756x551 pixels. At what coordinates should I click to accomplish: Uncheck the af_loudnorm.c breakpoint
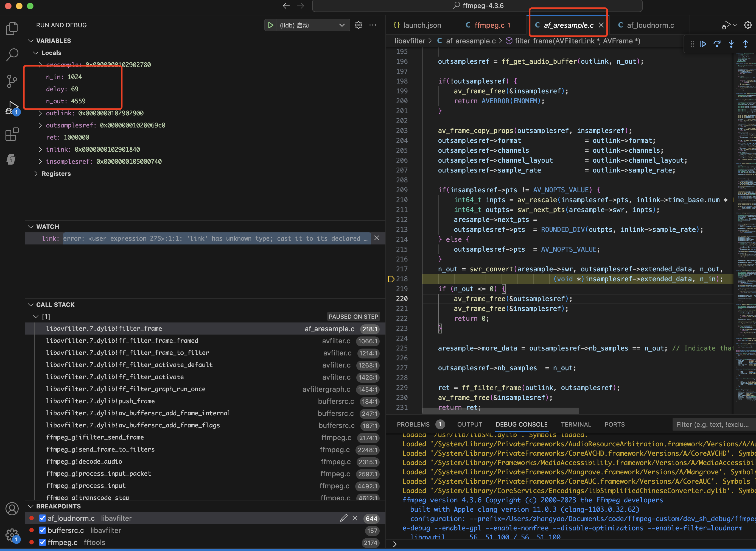click(42, 518)
